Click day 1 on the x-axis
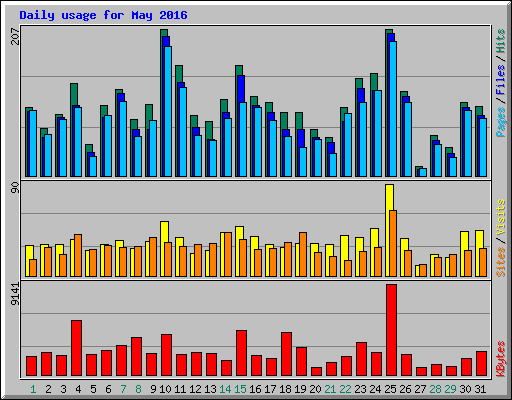 [x=33, y=389]
